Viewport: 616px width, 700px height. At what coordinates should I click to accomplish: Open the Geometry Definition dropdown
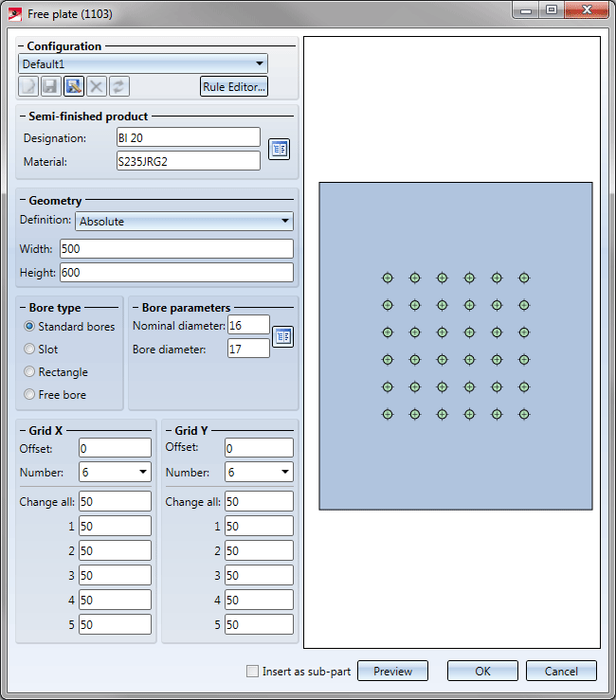(x=184, y=221)
